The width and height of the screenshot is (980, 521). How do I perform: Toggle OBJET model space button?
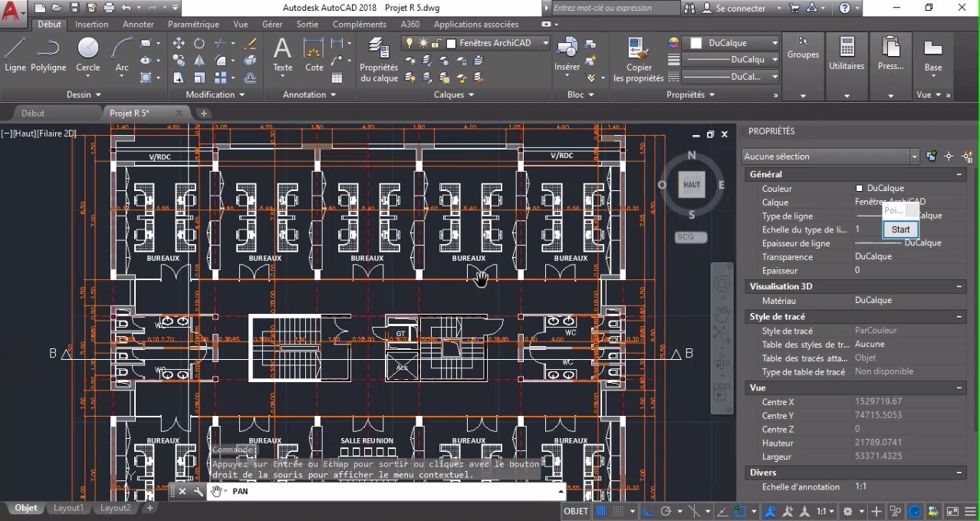[x=576, y=511]
